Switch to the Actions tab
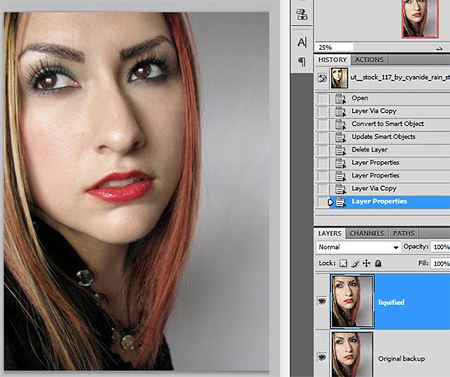 pyautogui.click(x=369, y=60)
